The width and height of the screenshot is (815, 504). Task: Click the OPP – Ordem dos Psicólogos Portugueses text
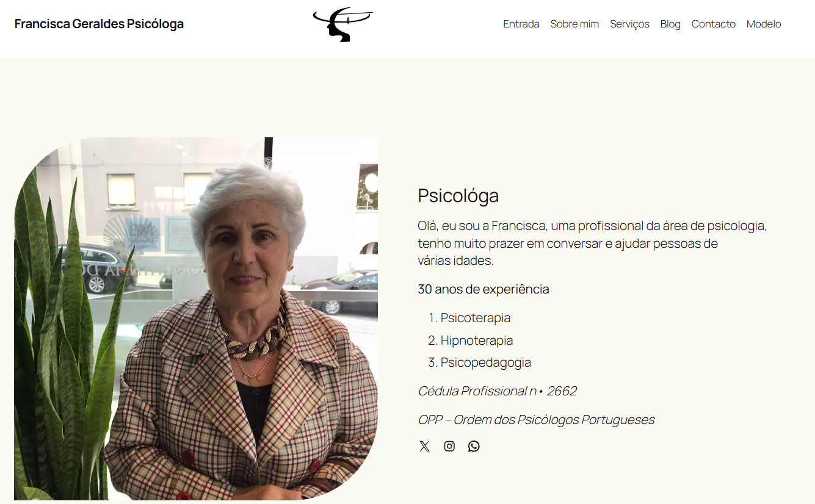click(x=536, y=420)
